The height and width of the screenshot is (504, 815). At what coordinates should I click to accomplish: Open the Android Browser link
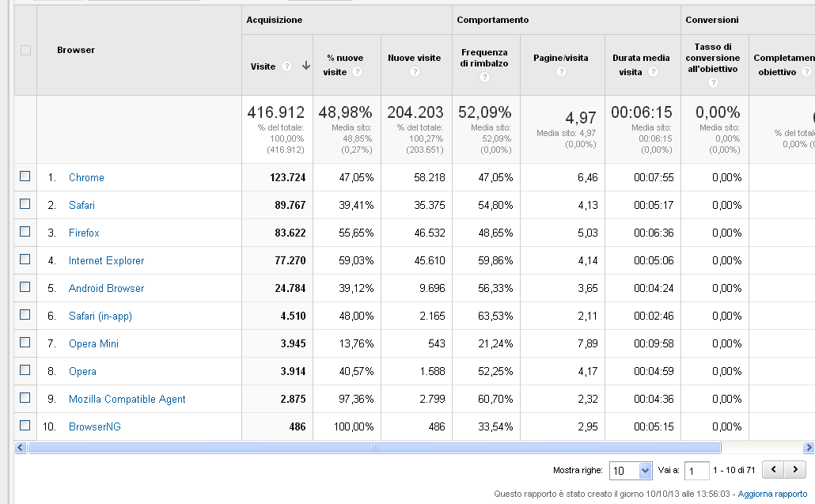106,288
